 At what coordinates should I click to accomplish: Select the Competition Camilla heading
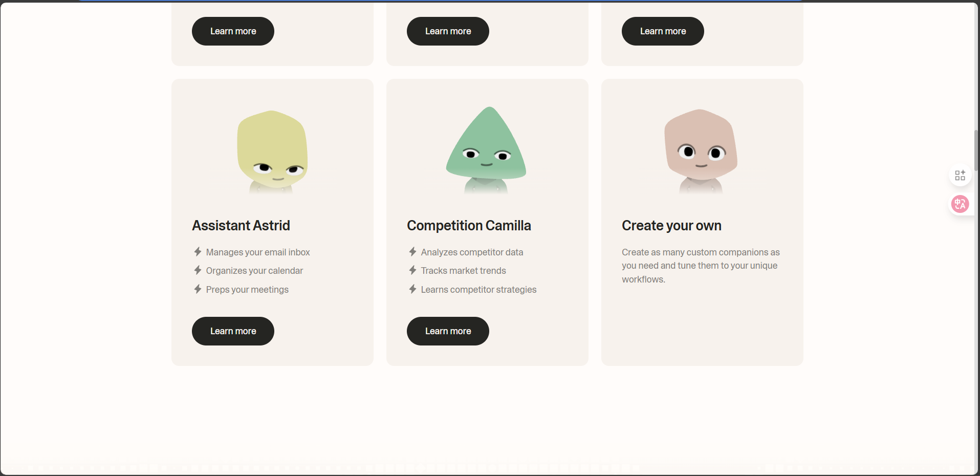[x=469, y=226]
